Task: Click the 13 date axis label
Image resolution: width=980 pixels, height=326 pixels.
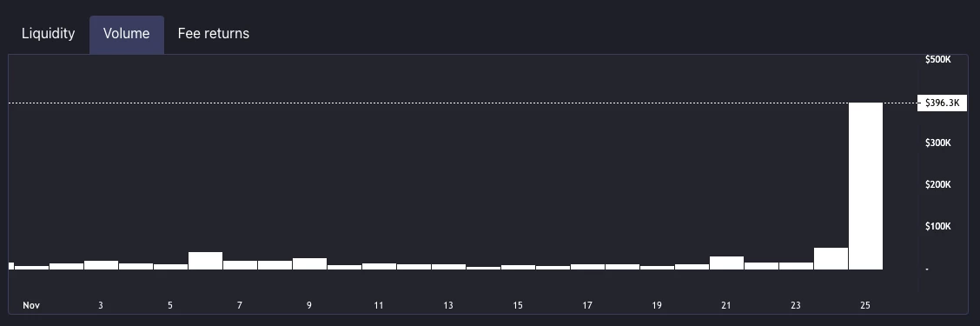Action: (x=448, y=306)
